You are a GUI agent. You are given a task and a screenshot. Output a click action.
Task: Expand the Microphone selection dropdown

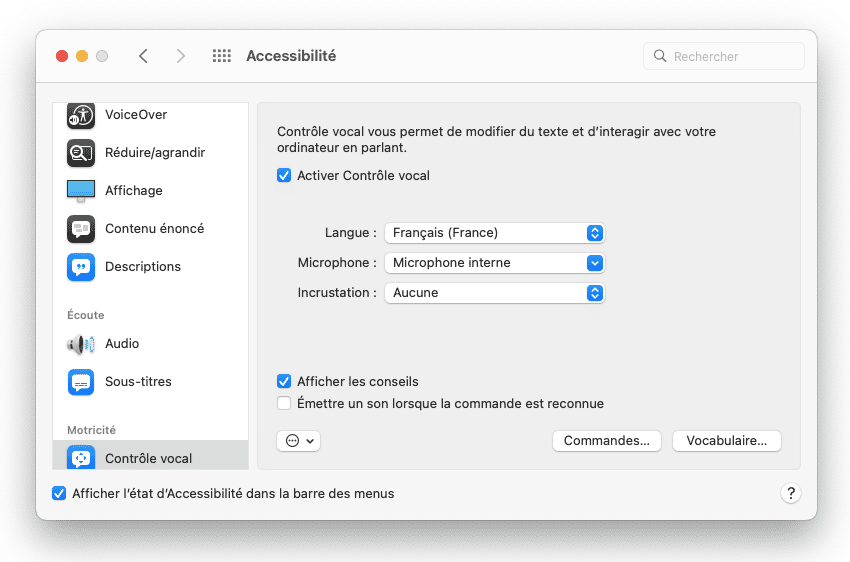click(x=495, y=263)
